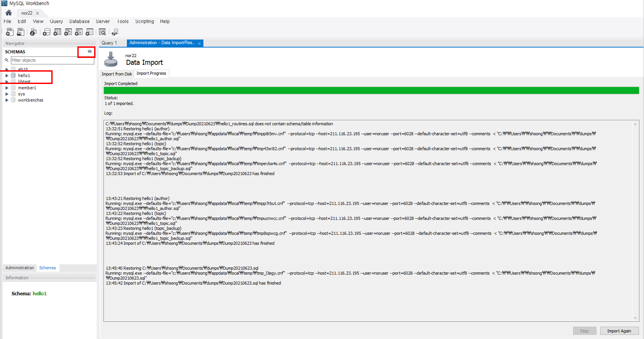Screen dimensions: 644x339
Task: Search table data toolbar icon
Action: pos(103,32)
